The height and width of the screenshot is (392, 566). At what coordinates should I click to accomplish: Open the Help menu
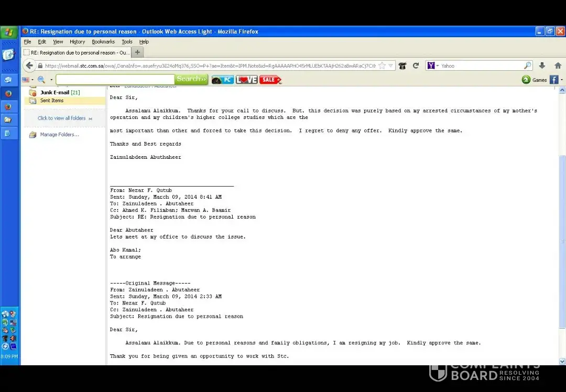(x=144, y=42)
